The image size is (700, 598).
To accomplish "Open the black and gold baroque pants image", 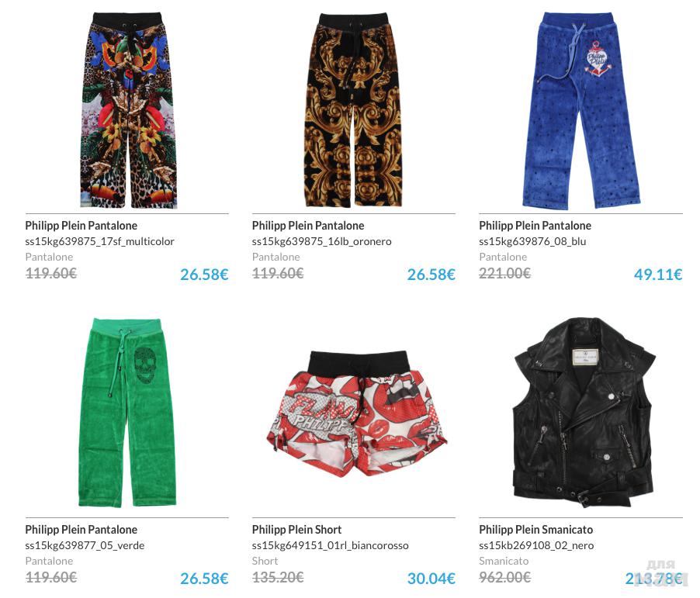I will (354, 110).
